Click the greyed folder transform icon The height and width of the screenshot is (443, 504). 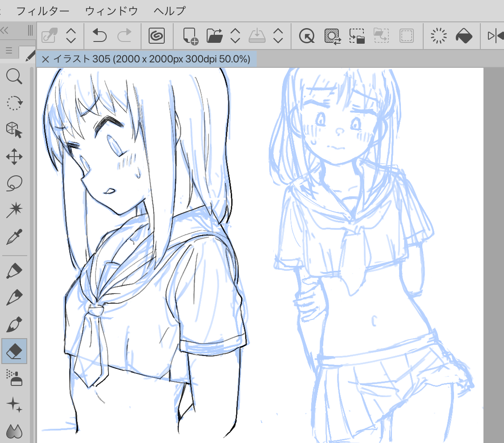coord(382,36)
